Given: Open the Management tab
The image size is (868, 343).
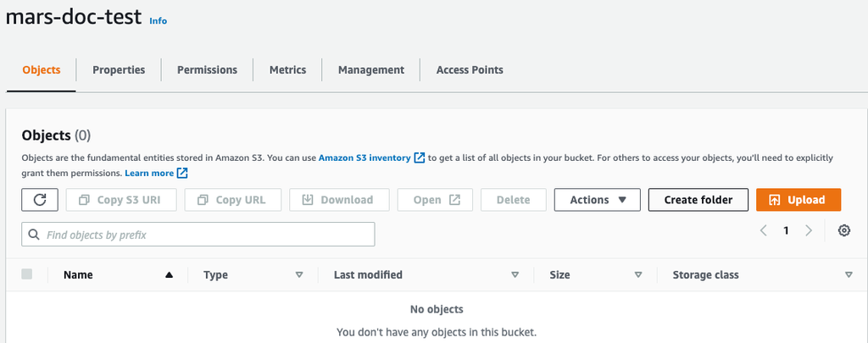Looking at the screenshot, I should 371,70.
